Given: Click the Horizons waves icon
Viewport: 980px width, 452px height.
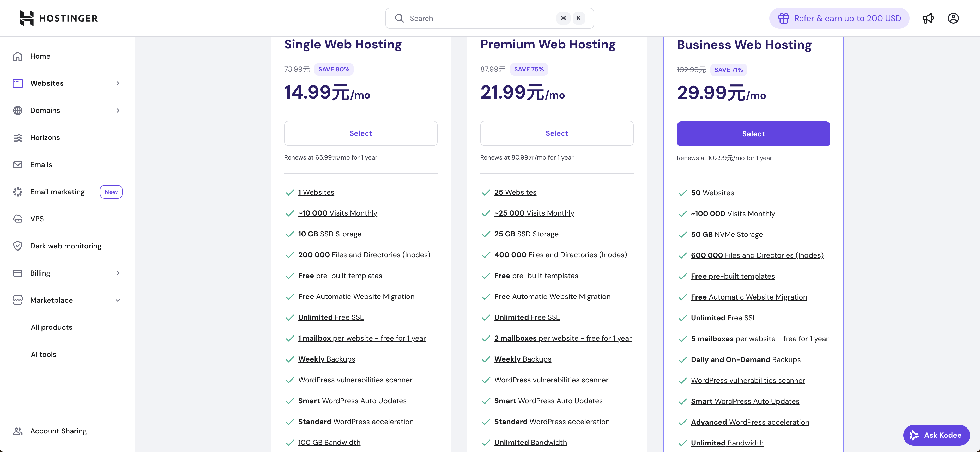Looking at the screenshot, I should 17,138.
